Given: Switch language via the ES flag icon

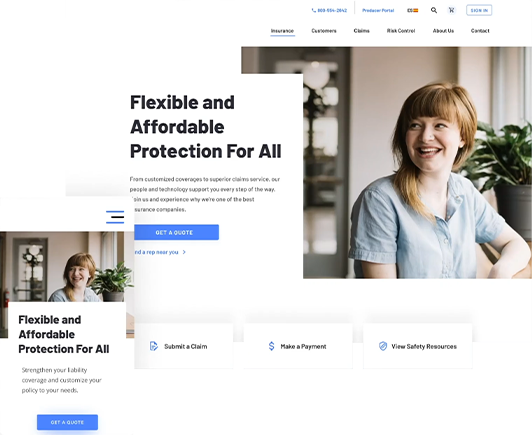Looking at the screenshot, I should tap(413, 11).
